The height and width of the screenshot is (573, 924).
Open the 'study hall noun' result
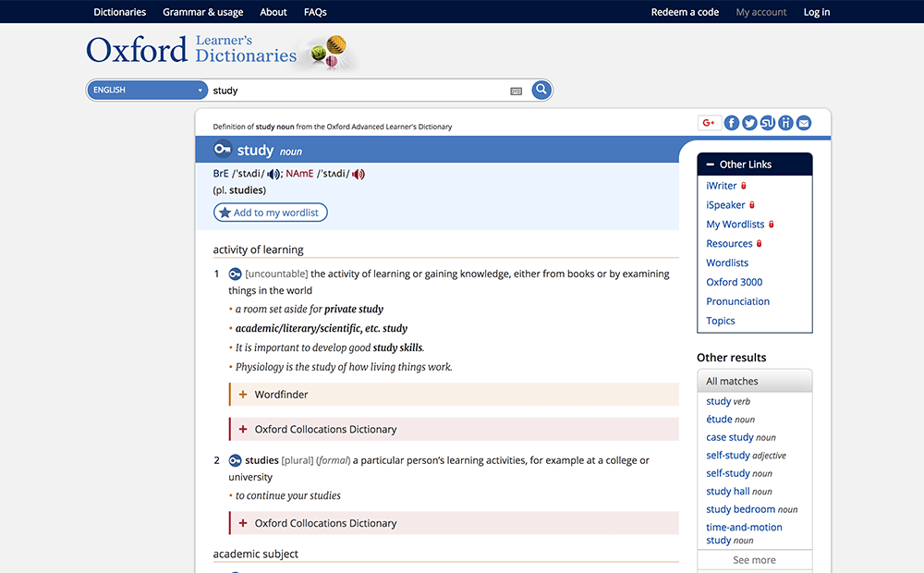(739, 491)
